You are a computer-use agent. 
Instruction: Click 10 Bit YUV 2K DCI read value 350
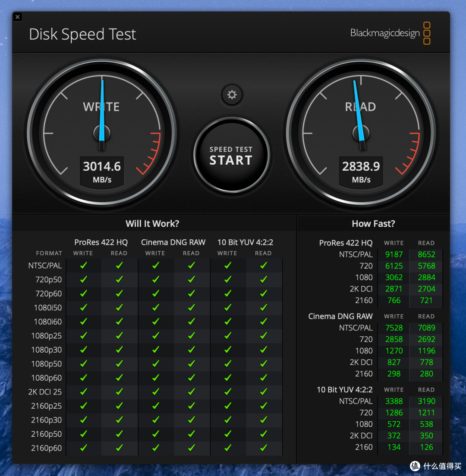[426, 436]
